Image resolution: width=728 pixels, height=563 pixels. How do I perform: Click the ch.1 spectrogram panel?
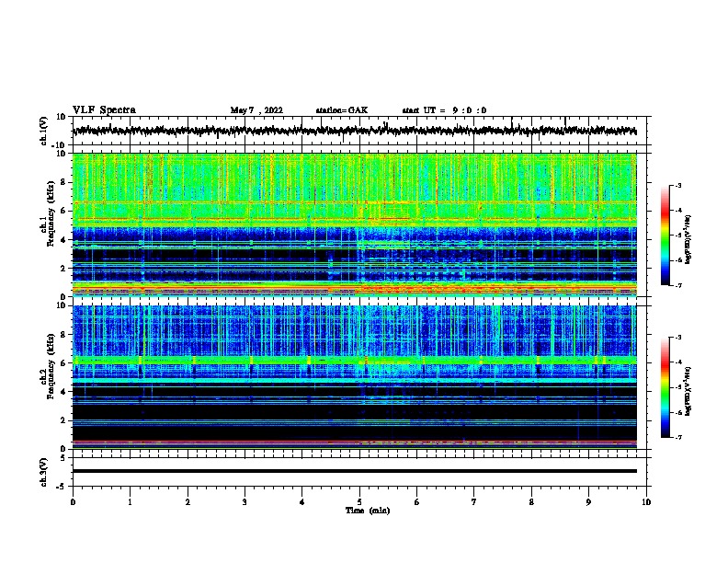355,224
